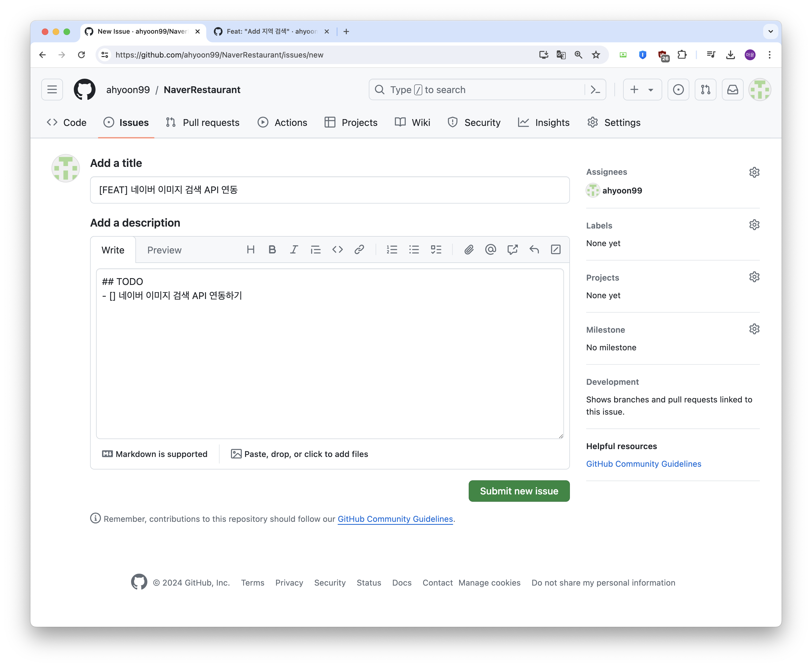Viewport: 812px width, 667px height.
Task: Expand the Create new plus dropdown
Action: (642, 90)
